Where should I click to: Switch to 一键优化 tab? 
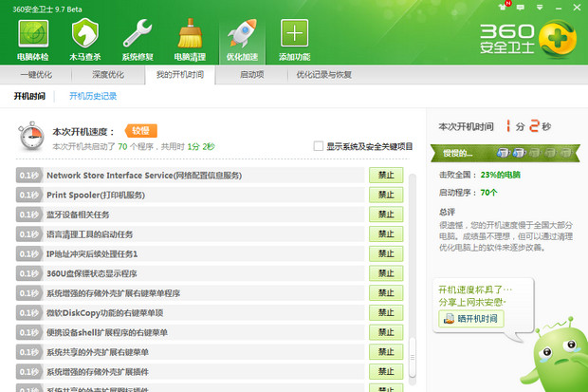[35, 74]
